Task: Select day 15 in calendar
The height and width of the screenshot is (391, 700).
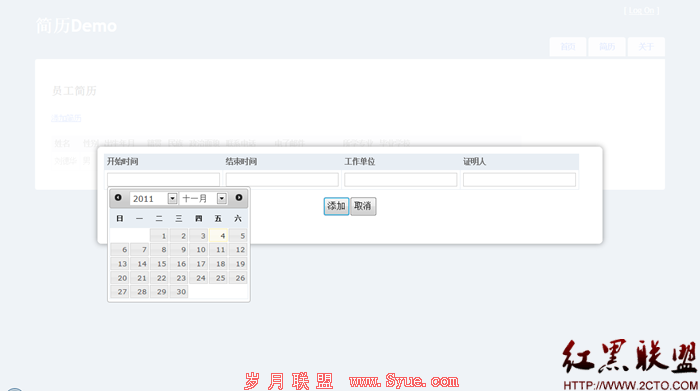Action: click(x=159, y=264)
